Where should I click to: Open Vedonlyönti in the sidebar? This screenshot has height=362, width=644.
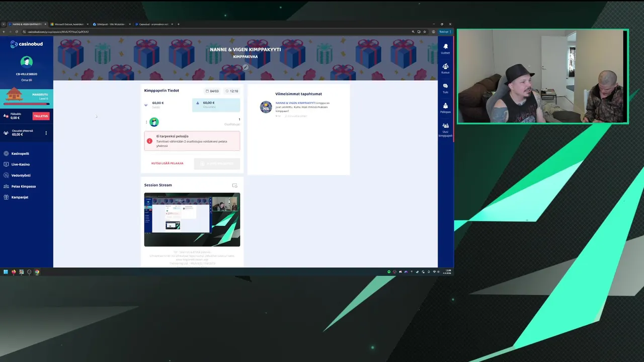[21, 175]
